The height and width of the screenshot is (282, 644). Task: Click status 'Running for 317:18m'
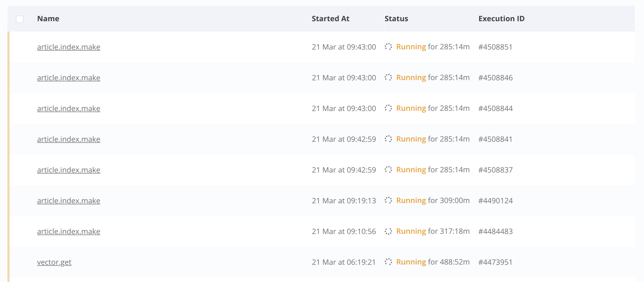click(433, 231)
